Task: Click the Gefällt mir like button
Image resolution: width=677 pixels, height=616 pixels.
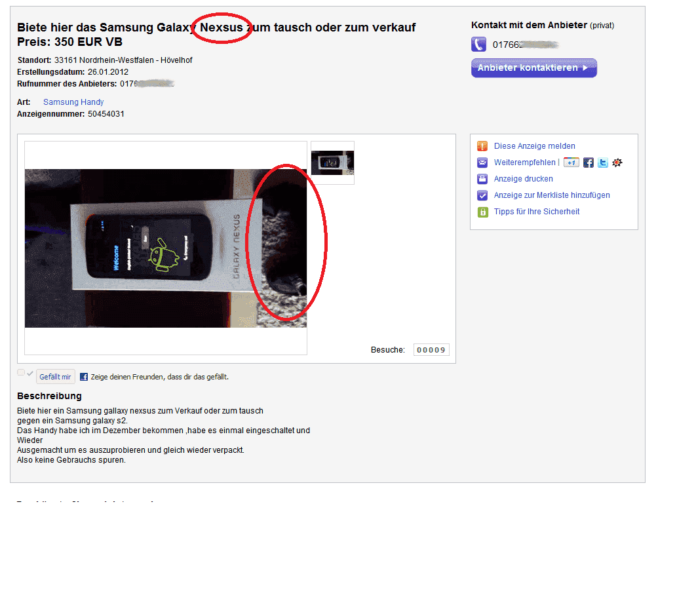Action: point(55,377)
